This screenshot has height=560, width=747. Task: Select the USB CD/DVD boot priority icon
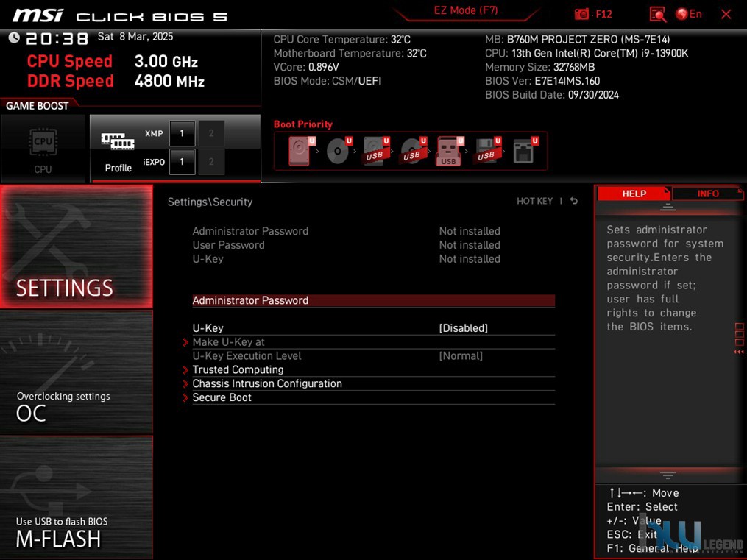pyautogui.click(x=413, y=150)
